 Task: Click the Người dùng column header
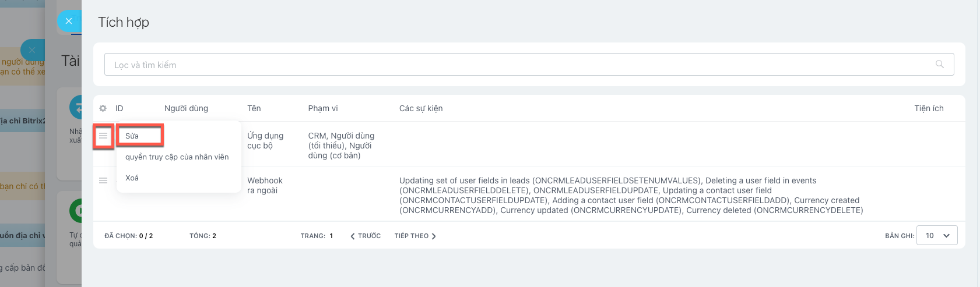point(186,109)
